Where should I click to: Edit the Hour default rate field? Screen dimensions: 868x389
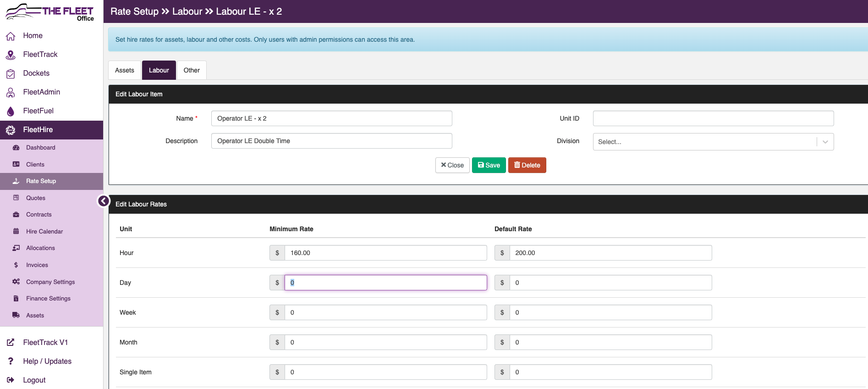pyautogui.click(x=611, y=253)
